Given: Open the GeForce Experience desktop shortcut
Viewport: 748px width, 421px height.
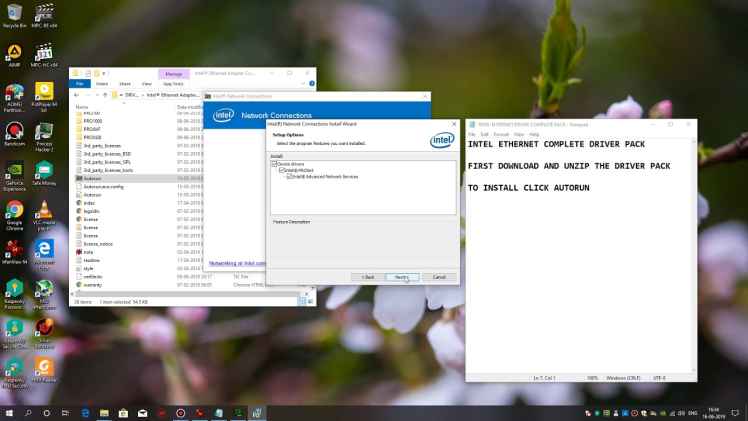Looking at the screenshot, I should pyautogui.click(x=15, y=170).
